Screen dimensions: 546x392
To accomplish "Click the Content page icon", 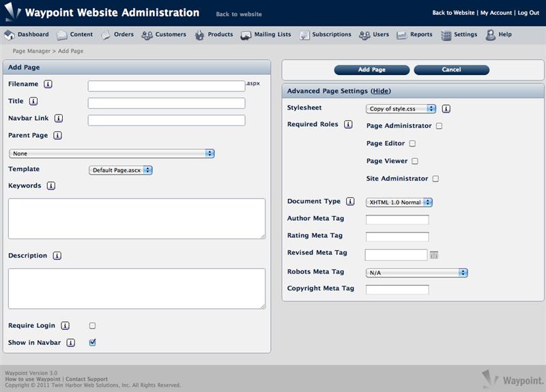I will tap(61, 35).
